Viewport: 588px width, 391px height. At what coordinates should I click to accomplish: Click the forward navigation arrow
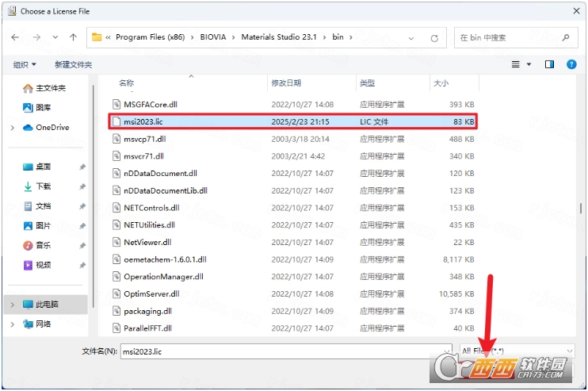coord(36,37)
